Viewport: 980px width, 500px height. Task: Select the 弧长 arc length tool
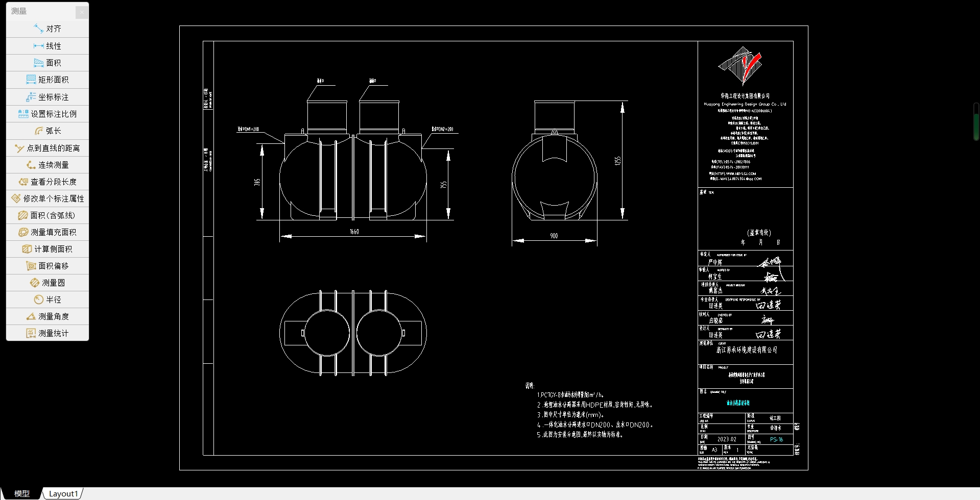tap(47, 131)
